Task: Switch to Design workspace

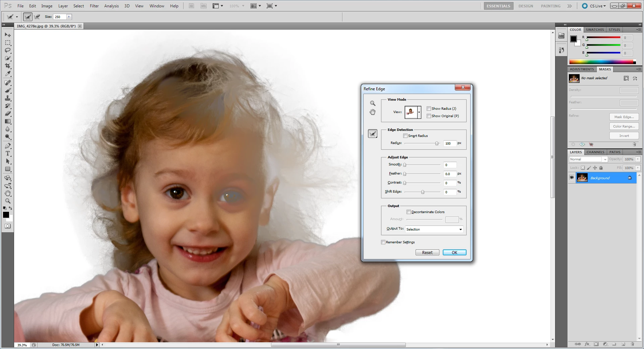Action: pyautogui.click(x=526, y=6)
